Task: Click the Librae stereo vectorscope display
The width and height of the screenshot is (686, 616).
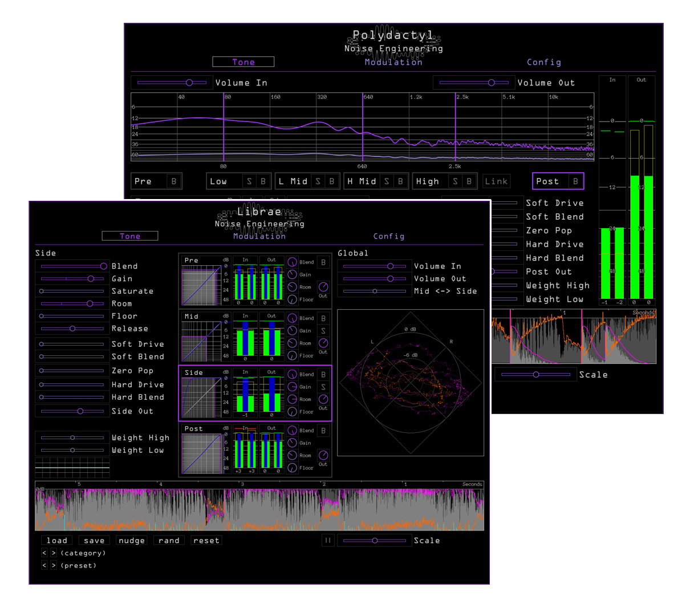Action: coord(411,382)
